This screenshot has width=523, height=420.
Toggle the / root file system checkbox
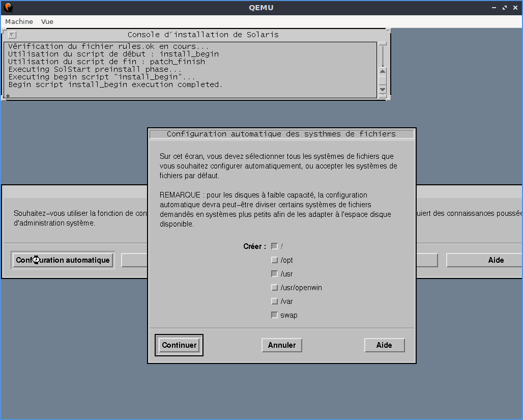pyautogui.click(x=275, y=246)
